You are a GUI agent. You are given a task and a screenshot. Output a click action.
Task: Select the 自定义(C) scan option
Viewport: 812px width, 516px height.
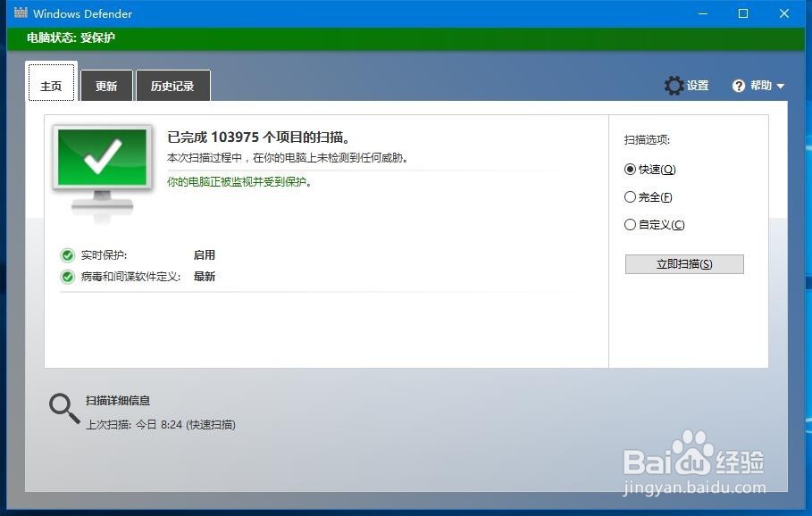(655, 225)
